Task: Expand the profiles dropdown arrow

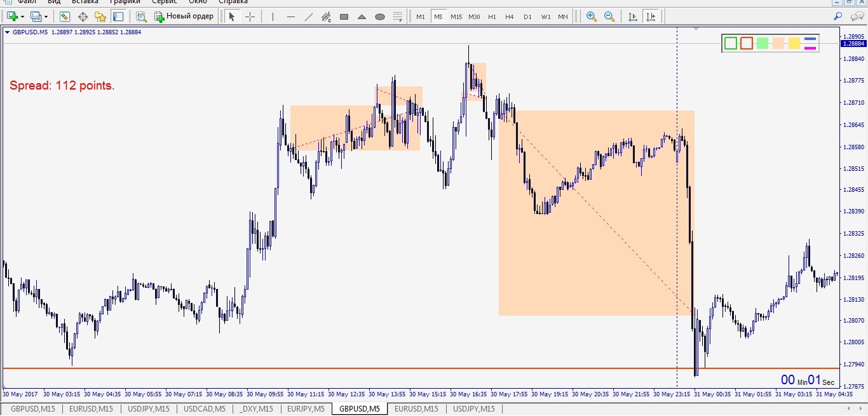Action: (x=46, y=17)
